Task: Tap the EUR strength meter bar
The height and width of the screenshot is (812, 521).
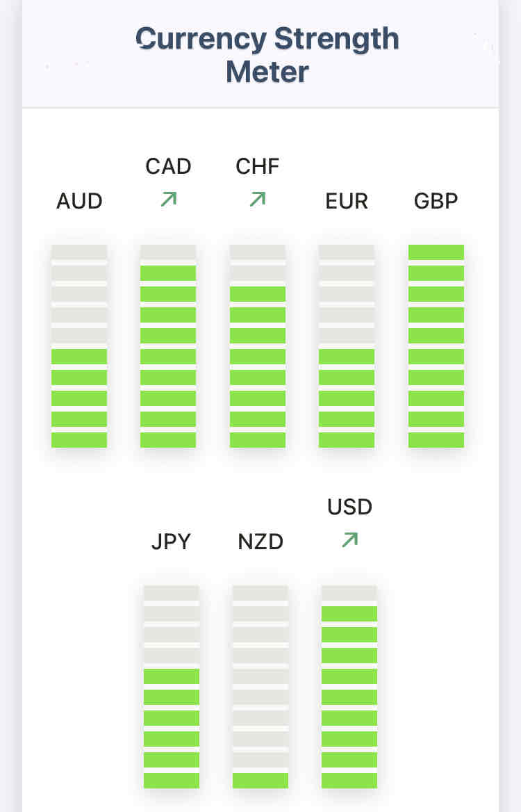Action: pyautogui.click(x=347, y=346)
